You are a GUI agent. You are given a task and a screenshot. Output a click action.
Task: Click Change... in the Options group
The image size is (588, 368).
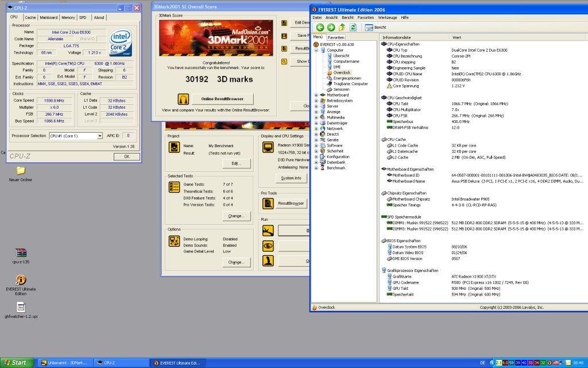pyautogui.click(x=236, y=262)
